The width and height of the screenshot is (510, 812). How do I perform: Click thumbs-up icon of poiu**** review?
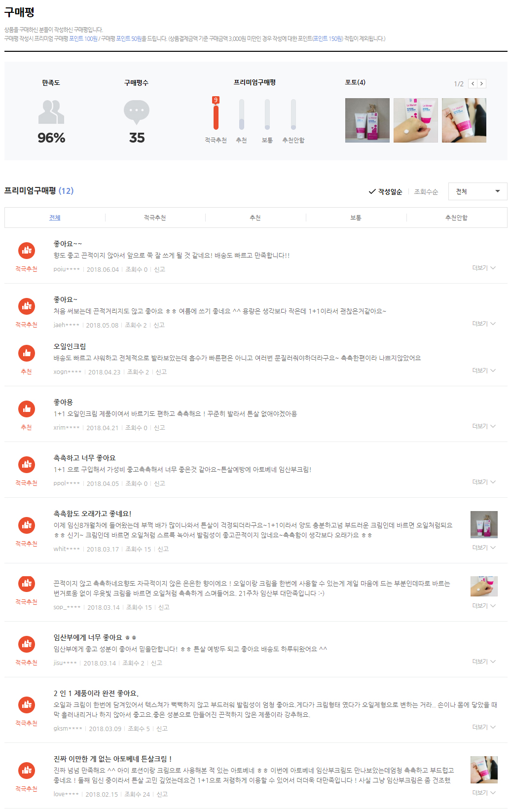[27, 251]
